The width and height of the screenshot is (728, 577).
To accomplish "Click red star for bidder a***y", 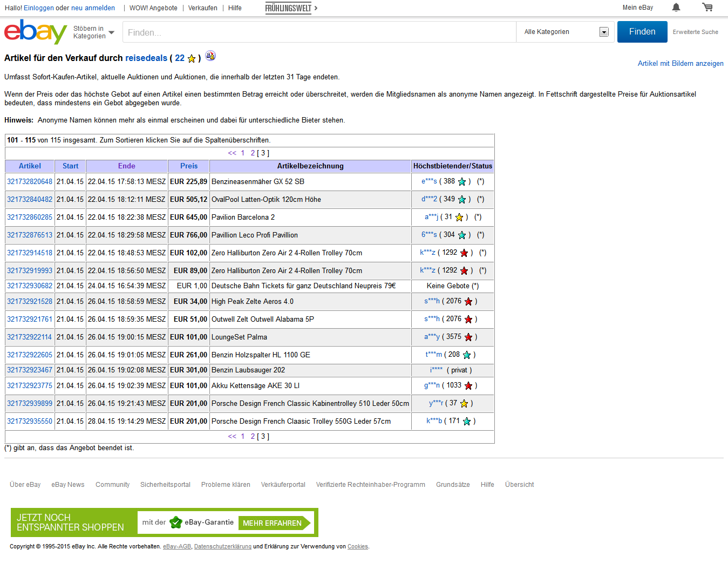I will (468, 337).
